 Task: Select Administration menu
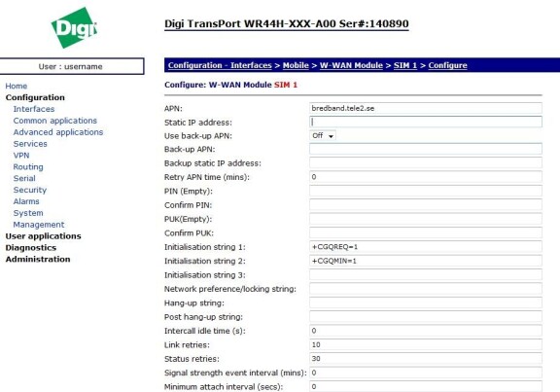coord(38,259)
